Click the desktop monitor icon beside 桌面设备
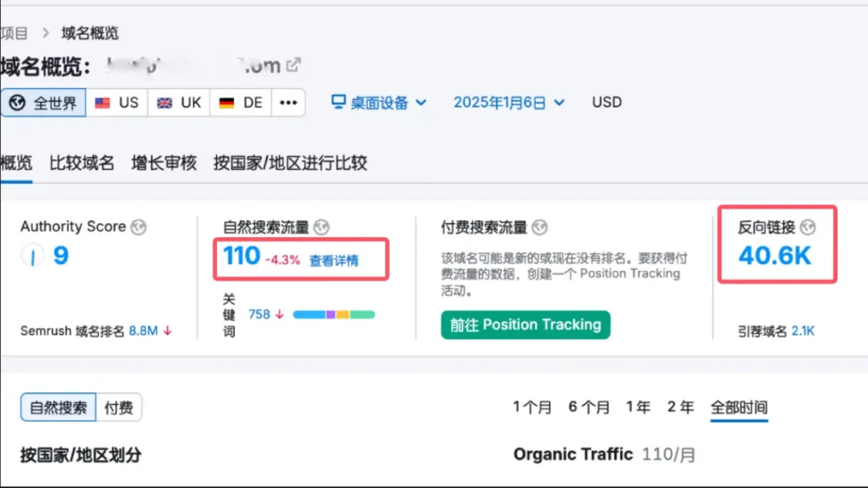 point(338,102)
